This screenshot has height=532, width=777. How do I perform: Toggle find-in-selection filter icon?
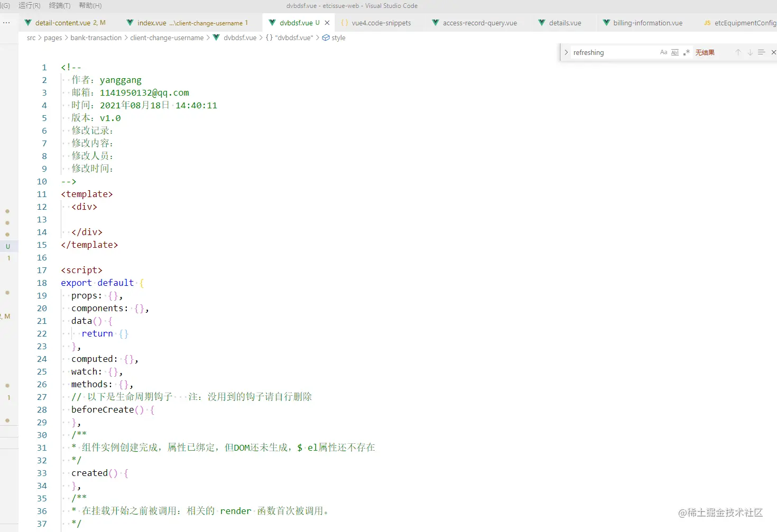click(761, 52)
